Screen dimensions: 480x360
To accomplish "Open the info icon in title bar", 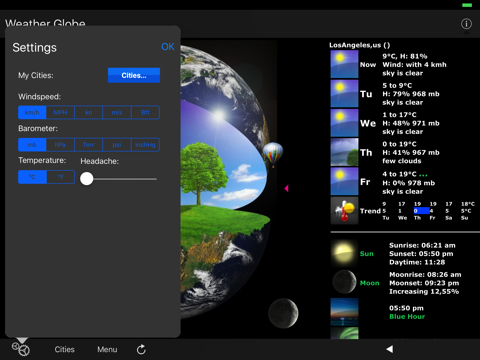I will 466,24.
